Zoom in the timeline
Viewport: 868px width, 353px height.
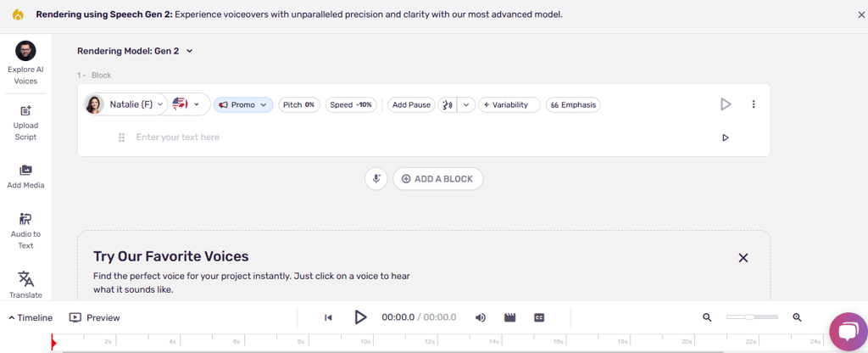[797, 317]
